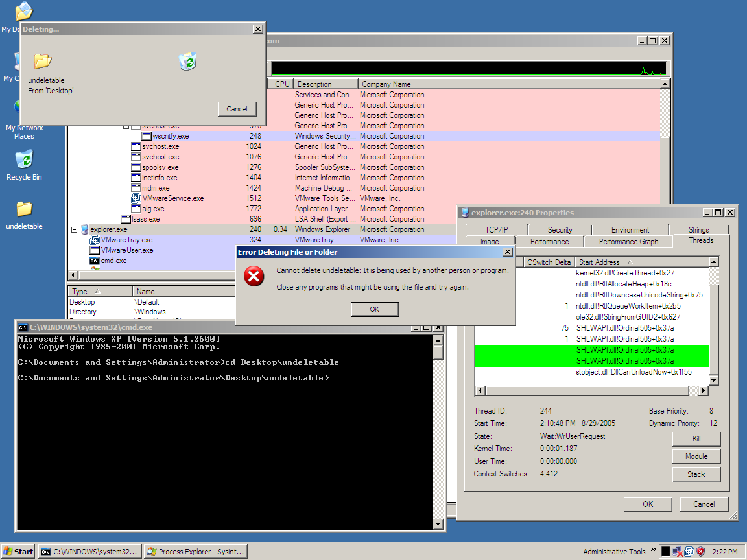The height and width of the screenshot is (560, 747).
Task: Click down arrow of cmd window scrollbar
Action: coord(438,524)
